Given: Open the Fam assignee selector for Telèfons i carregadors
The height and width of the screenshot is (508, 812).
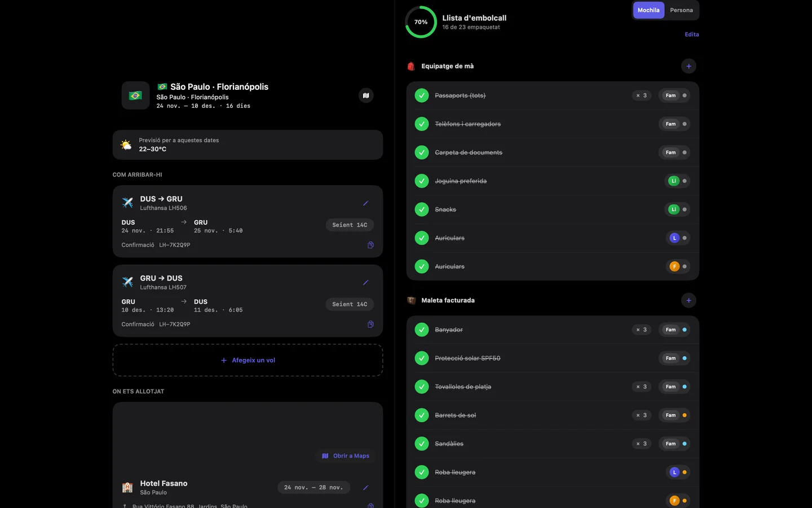Looking at the screenshot, I should pos(674,124).
